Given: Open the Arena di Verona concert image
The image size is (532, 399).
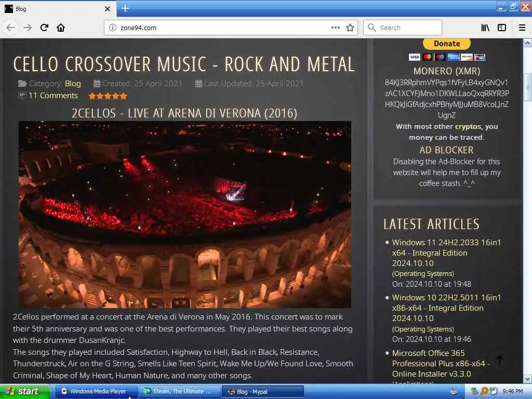Looking at the screenshot, I should pos(185,215).
